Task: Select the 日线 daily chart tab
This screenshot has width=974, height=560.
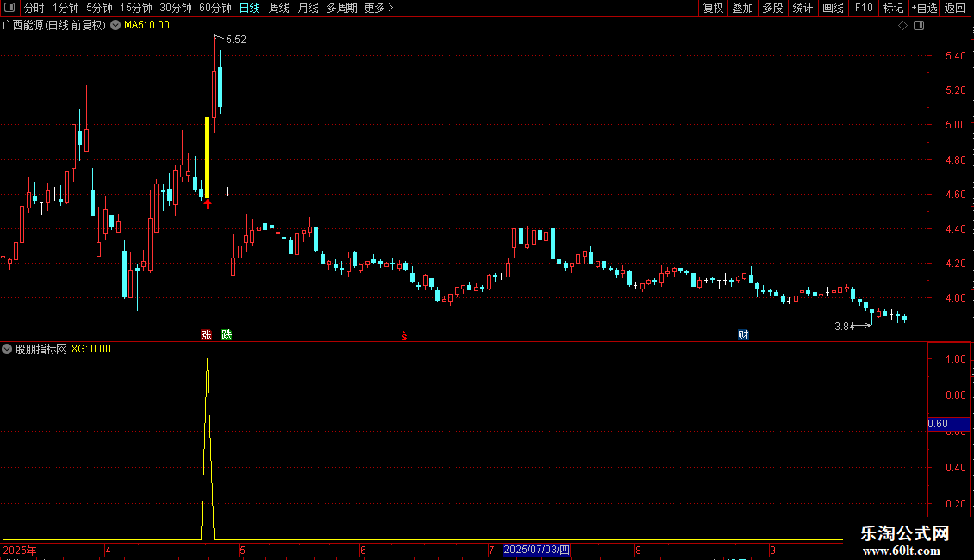Action: point(250,8)
